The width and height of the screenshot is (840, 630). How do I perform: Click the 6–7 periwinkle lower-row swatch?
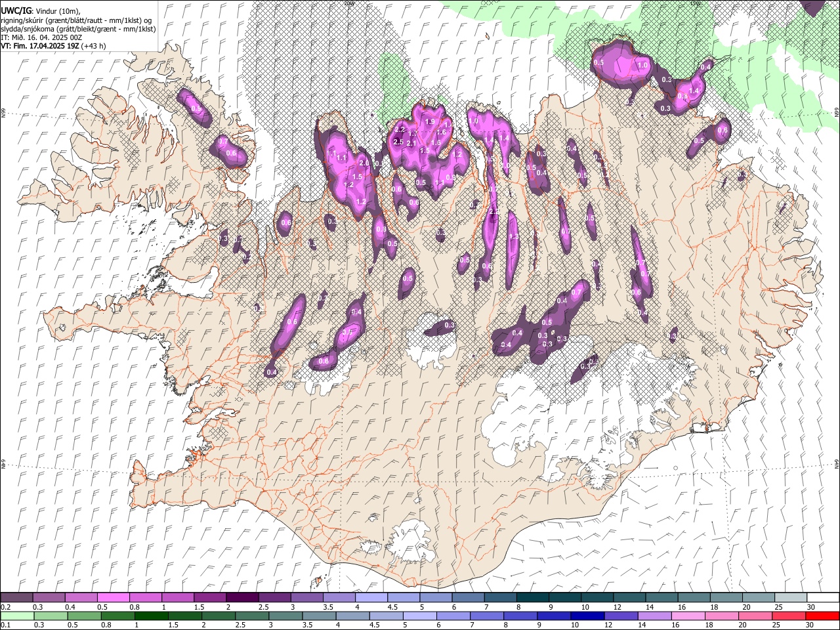pyautogui.click(x=453, y=616)
